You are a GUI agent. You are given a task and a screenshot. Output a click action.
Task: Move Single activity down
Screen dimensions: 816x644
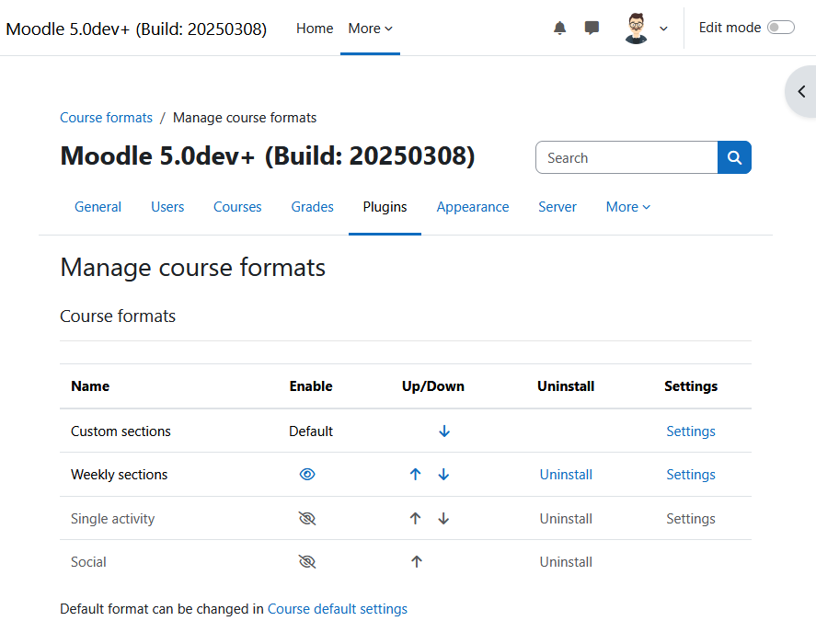(443, 519)
